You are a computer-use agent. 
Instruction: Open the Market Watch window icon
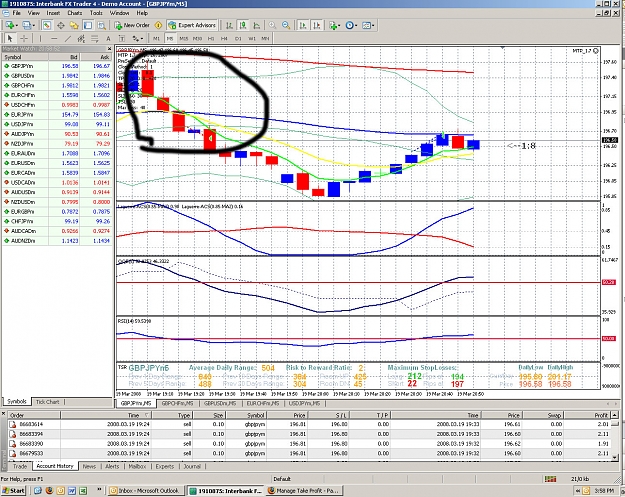[x=47, y=26]
